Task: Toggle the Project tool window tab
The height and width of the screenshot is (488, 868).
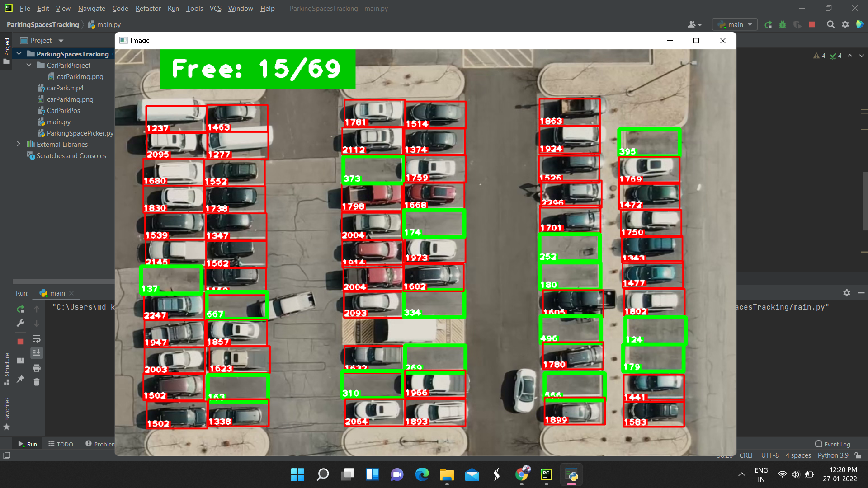Action: (x=6, y=51)
